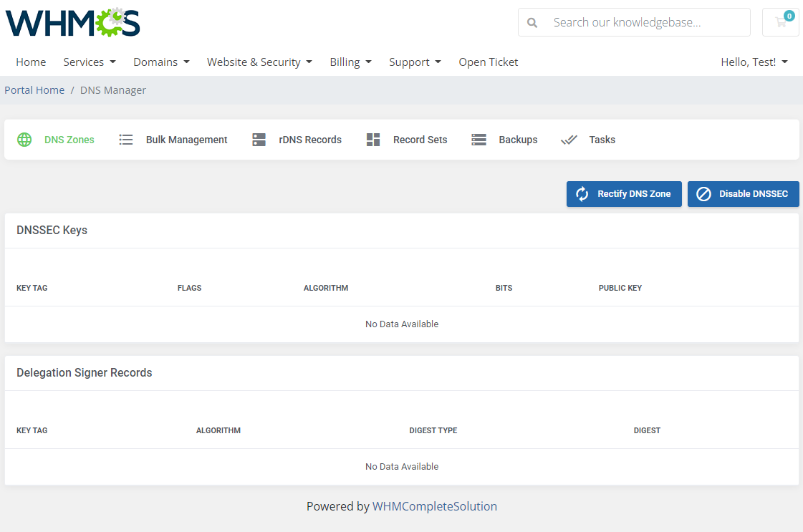Expand the Support dropdown menu

415,62
